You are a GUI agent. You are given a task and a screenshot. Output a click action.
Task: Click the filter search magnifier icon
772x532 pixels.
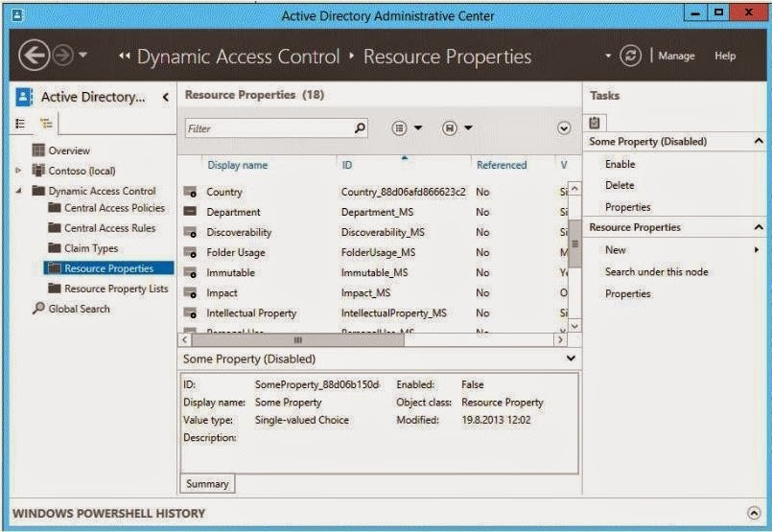[x=360, y=127]
